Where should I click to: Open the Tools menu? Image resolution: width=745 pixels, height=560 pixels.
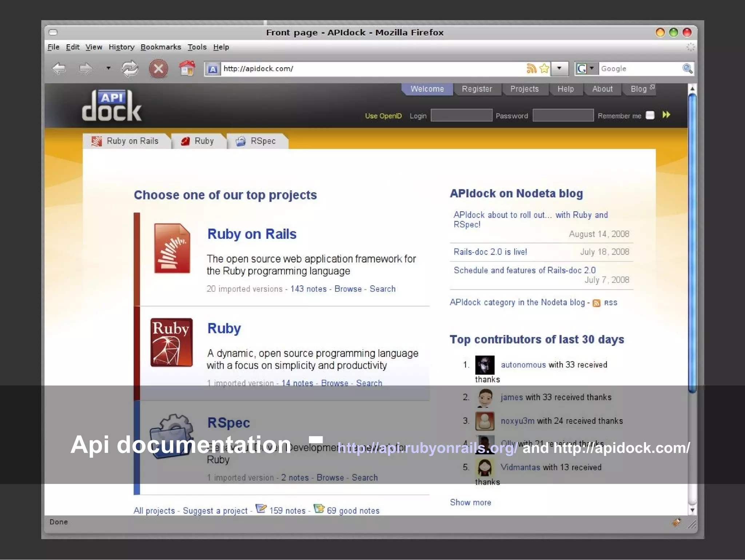(197, 47)
